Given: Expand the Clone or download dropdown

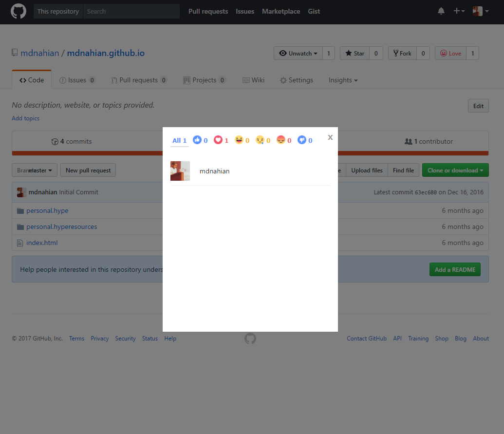Looking at the screenshot, I should 455,170.
